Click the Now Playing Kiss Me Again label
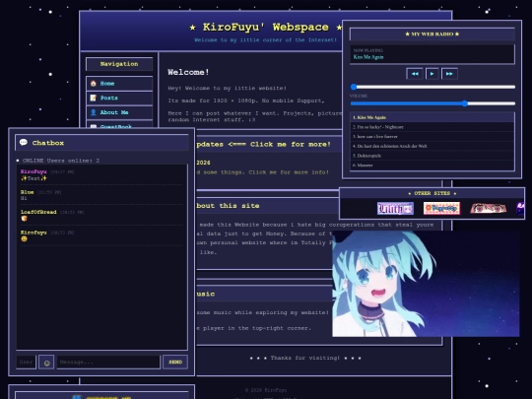532x399 pixels. [x=368, y=57]
